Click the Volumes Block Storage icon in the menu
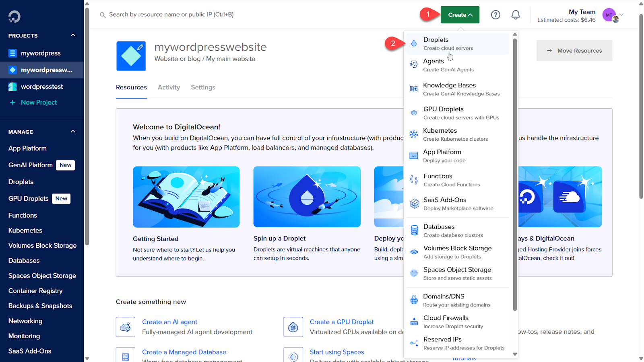The height and width of the screenshot is (362, 644). [414, 252]
